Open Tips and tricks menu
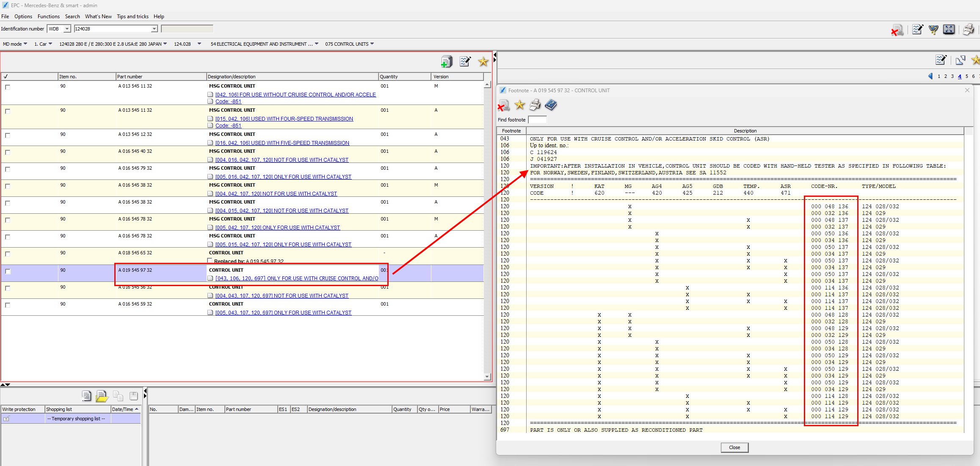This screenshot has height=466, width=980. pyautogui.click(x=133, y=17)
